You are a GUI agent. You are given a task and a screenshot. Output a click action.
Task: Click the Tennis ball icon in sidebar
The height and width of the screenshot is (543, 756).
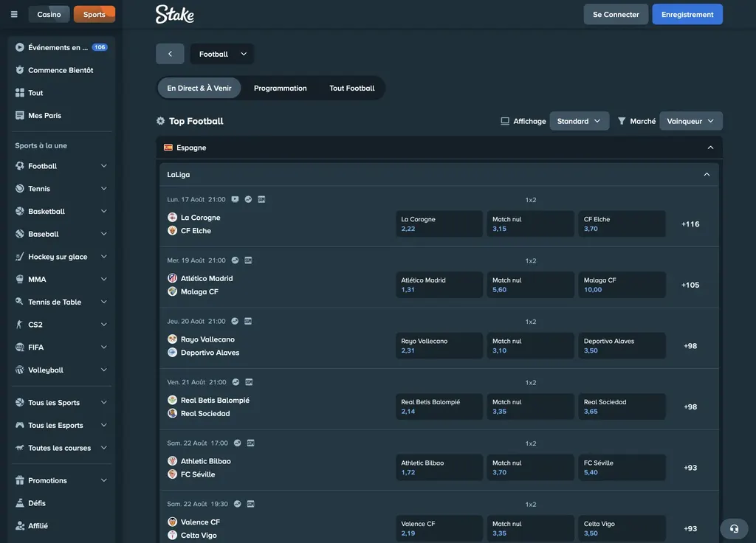(x=20, y=188)
